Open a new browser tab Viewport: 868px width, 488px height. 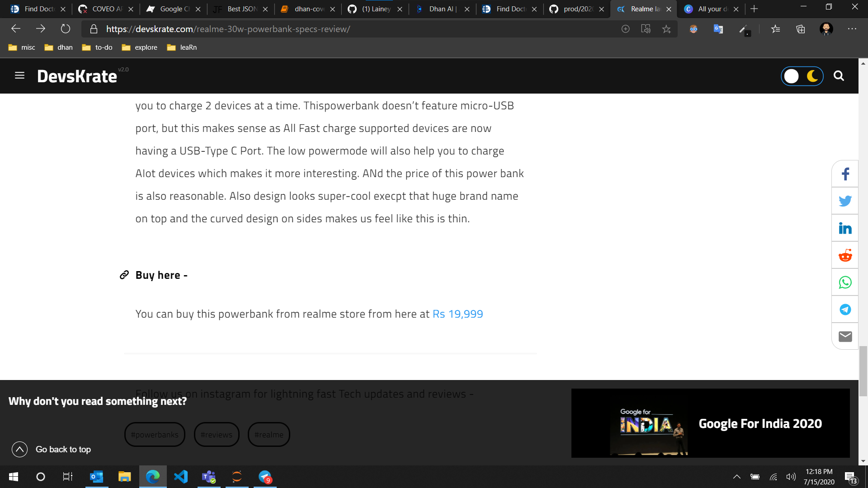click(x=754, y=9)
